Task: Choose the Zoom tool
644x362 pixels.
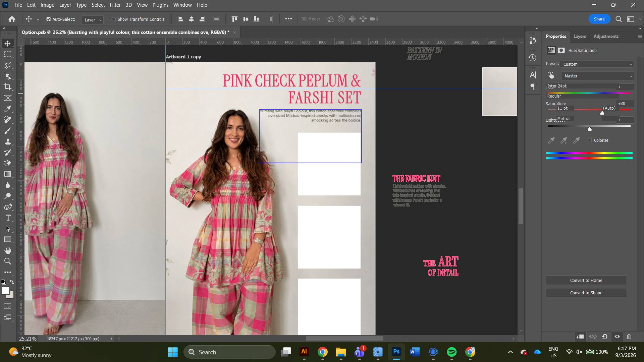Action: 8,261
